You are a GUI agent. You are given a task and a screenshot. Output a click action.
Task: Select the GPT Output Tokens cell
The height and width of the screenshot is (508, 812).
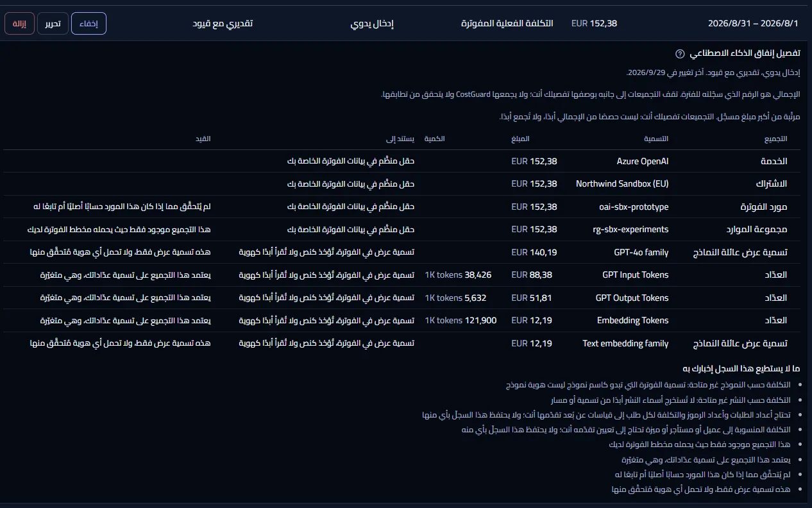(x=632, y=298)
